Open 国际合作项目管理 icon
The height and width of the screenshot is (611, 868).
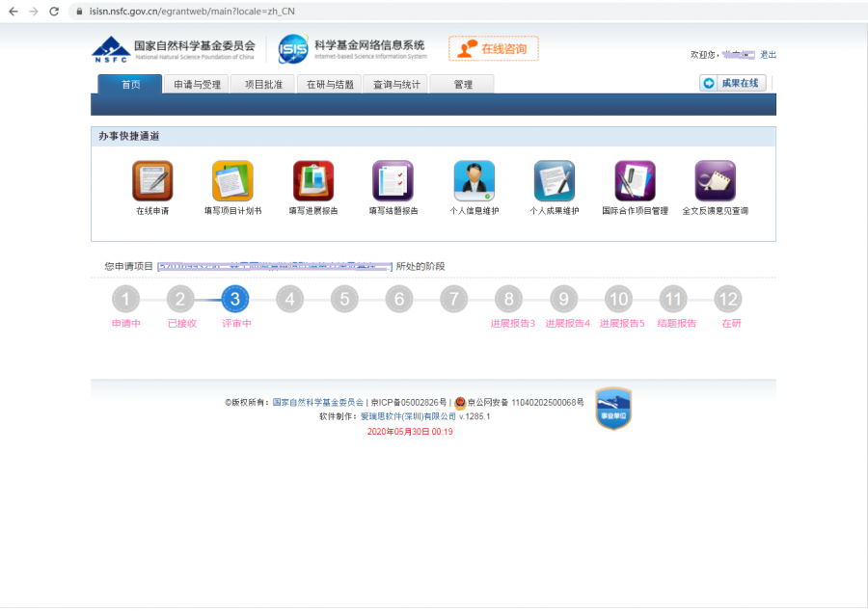coord(635,181)
